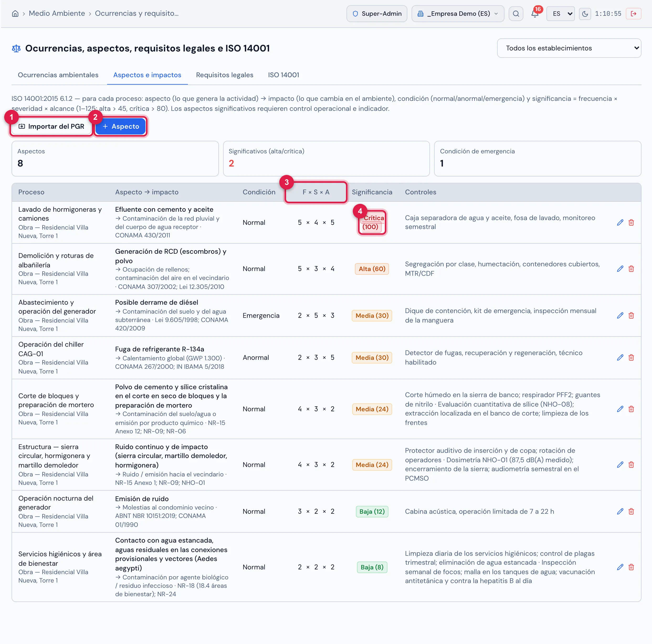Screen dimensions: 652x644
Task: Click the Baja (12) significance badge
Action: 372,511
